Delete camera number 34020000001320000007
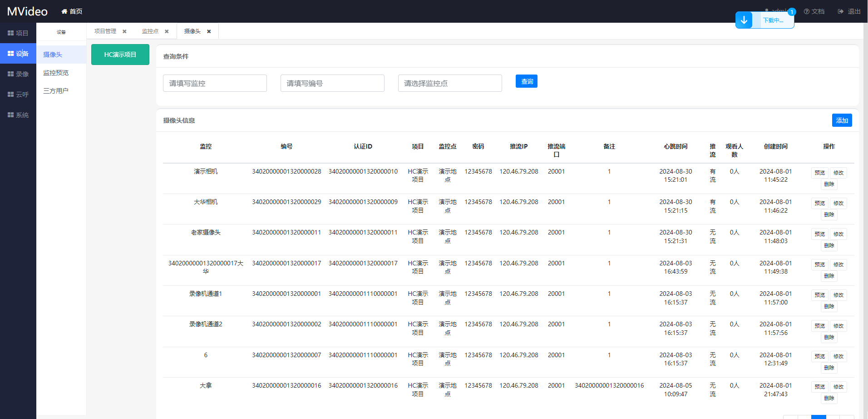 pos(829,368)
